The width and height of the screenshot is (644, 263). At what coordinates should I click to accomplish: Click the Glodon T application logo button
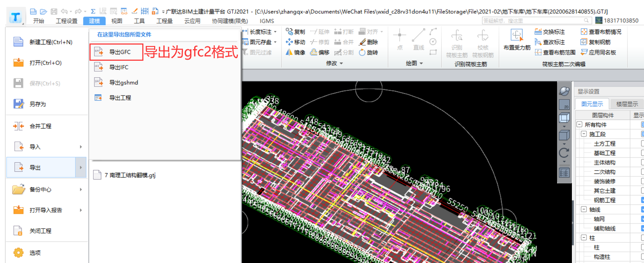16,17
